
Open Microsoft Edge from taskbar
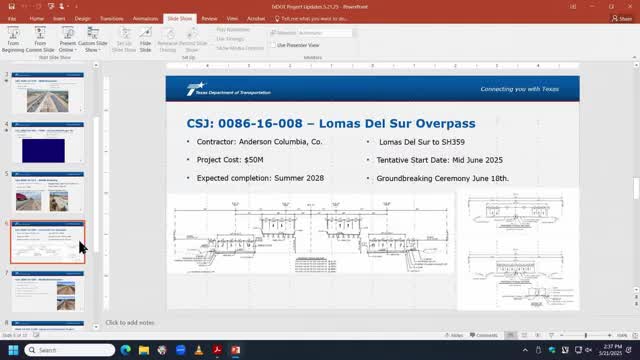click(x=126, y=350)
